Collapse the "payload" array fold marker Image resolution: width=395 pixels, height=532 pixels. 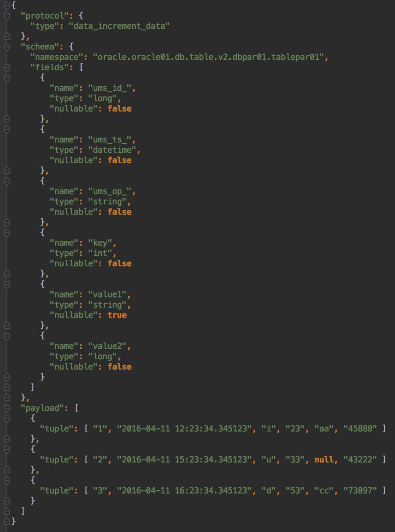(7, 408)
